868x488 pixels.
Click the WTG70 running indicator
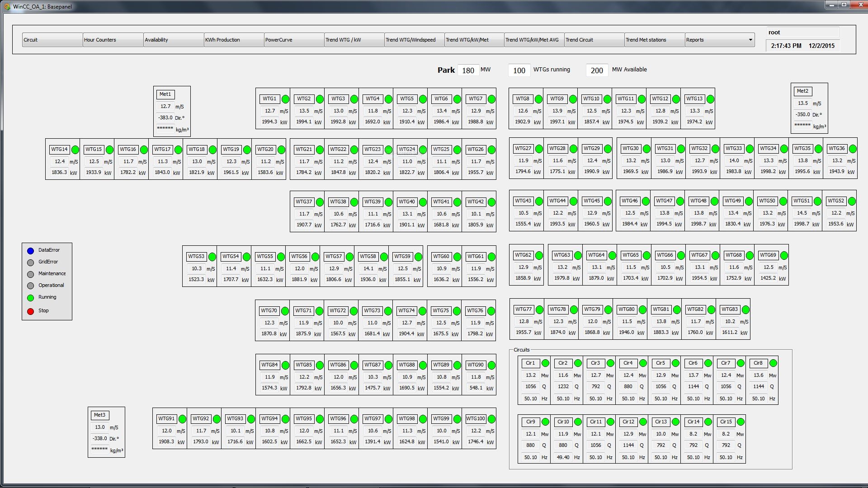pyautogui.click(x=285, y=311)
